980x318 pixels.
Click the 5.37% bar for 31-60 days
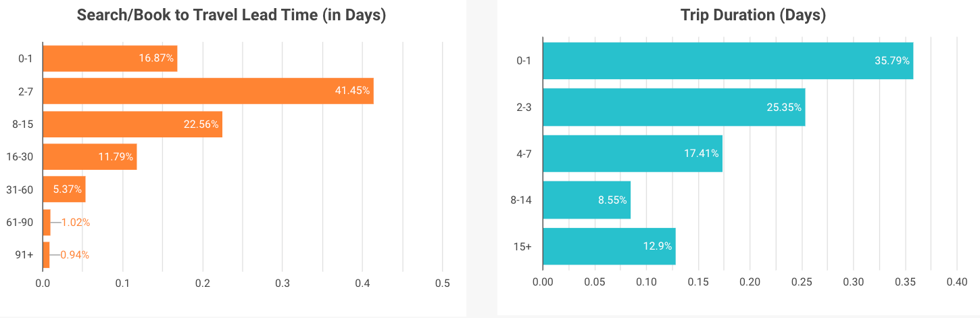[64, 189]
